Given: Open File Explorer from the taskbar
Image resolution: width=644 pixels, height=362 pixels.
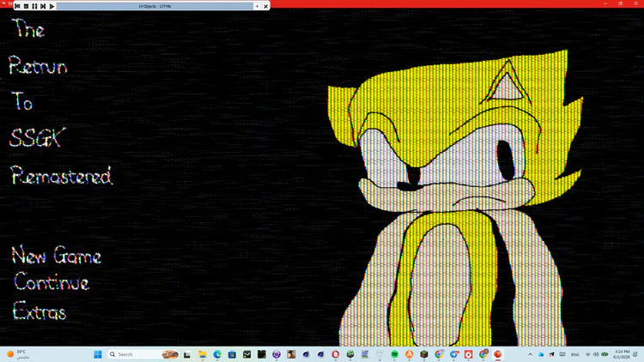Looking at the screenshot, I should [x=203, y=354].
